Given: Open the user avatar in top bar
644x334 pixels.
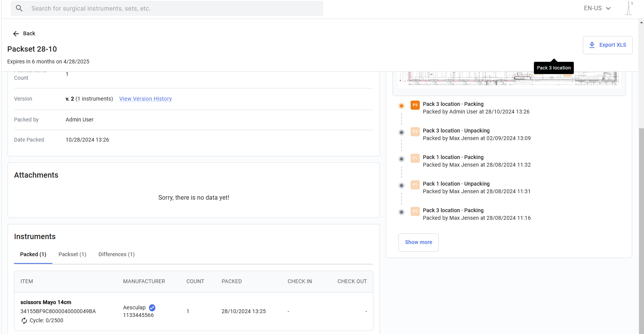Looking at the screenshot, I should 629,8.
